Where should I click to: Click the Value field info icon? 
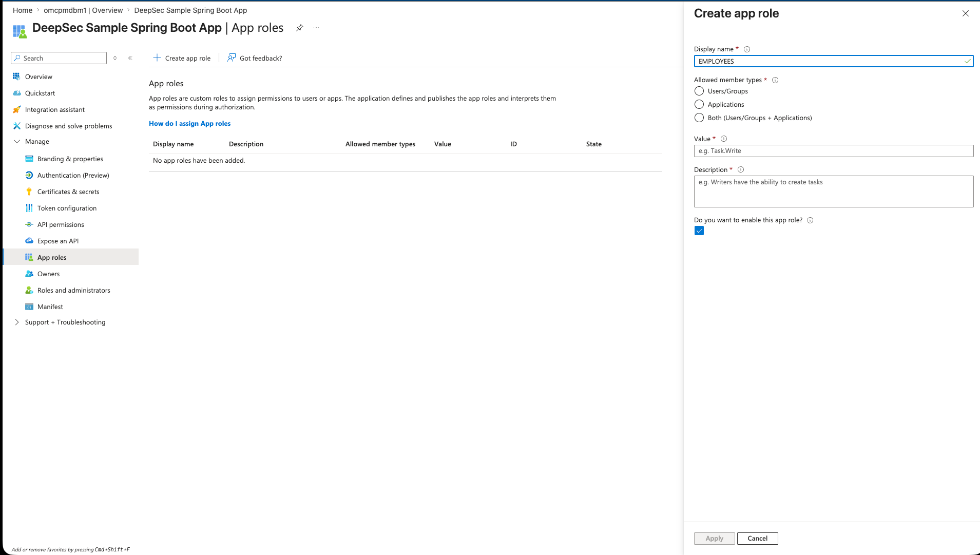click(x=724, y=139)
